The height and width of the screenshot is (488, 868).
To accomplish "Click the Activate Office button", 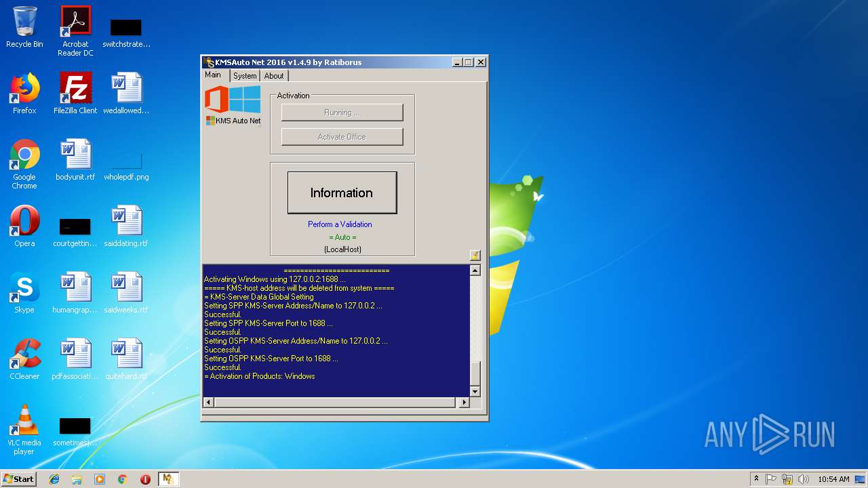I will tap(342, 137).
